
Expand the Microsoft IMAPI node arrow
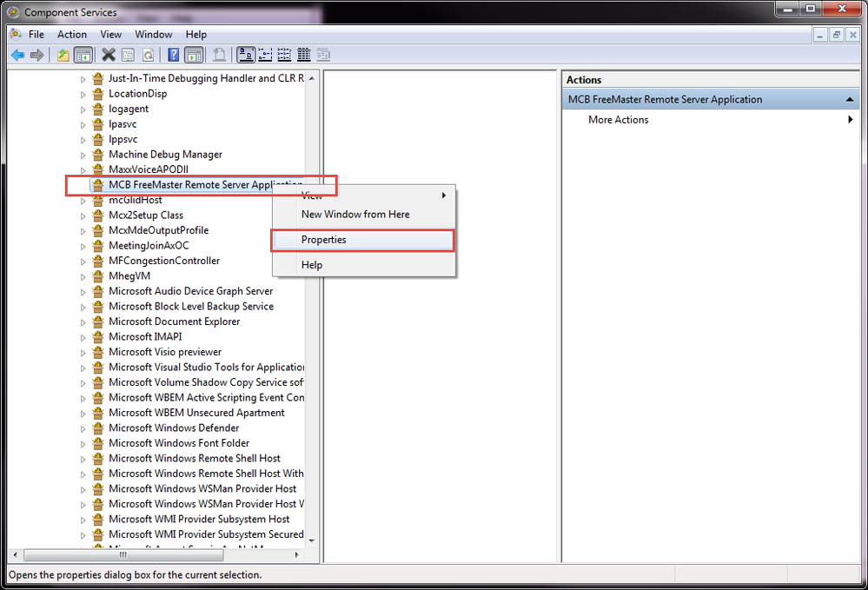(x=83, y=336)
